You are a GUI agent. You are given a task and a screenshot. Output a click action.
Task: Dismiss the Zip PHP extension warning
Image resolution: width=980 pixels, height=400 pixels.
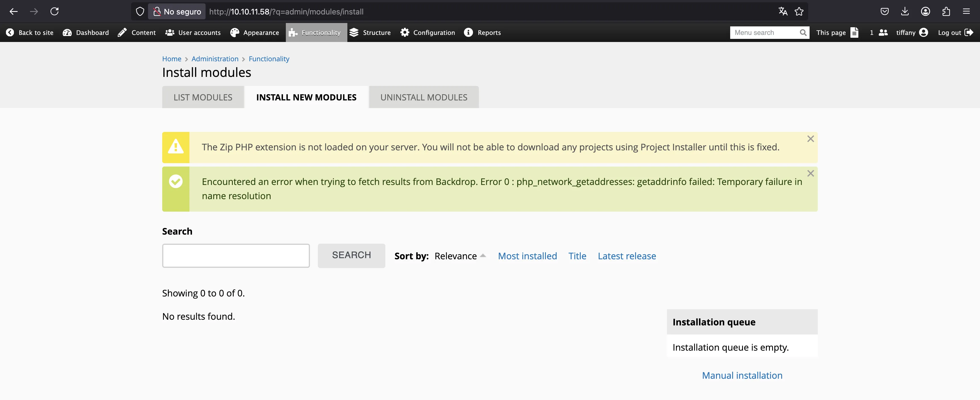810,139
